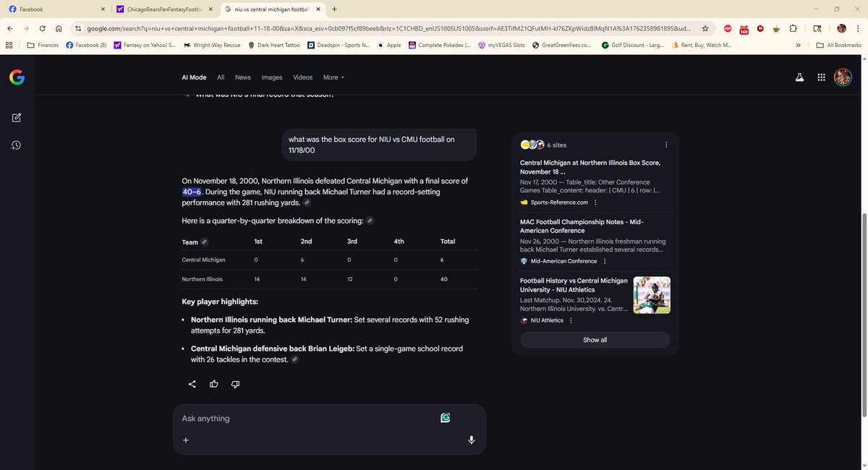Open the All Bookmarks folder
This screenshot has width=868, height=470.
(839, 45)
